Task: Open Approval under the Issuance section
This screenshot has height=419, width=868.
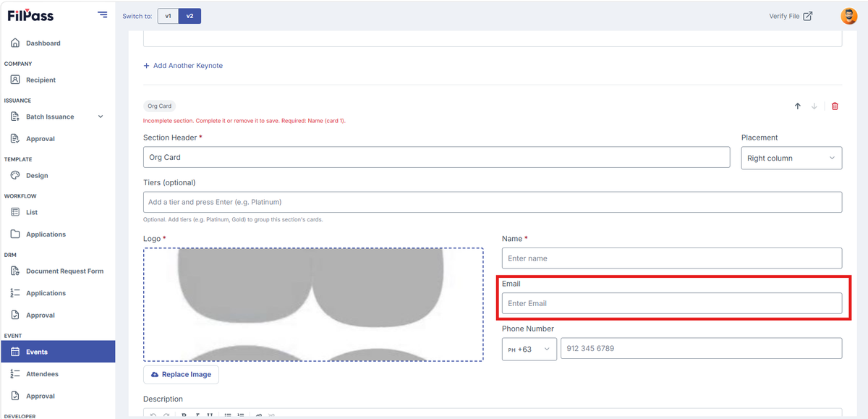Action: (x=41, y=139)
